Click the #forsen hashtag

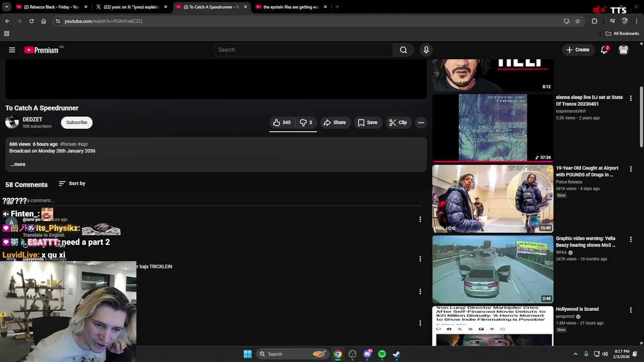pyautogui.click(x=68, y=144)
